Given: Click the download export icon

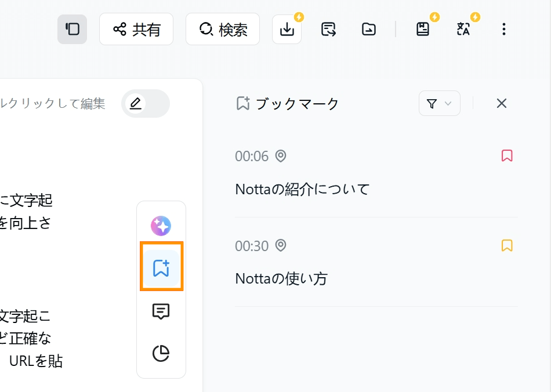Looking at the screenshot, I should (x=287, y=29).
